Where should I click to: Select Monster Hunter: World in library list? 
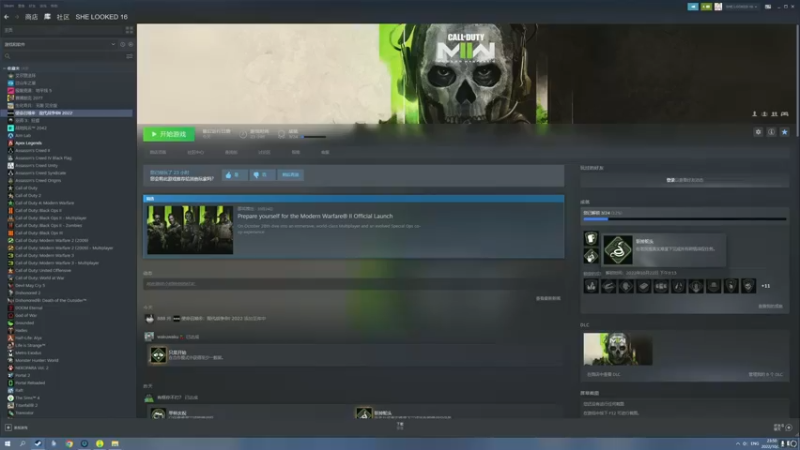tap(37, 360)
